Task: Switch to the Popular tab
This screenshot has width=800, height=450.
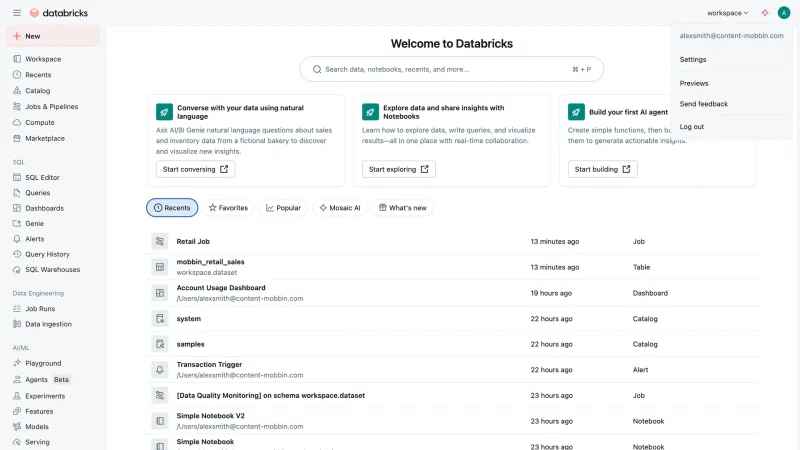Action: 283,208
